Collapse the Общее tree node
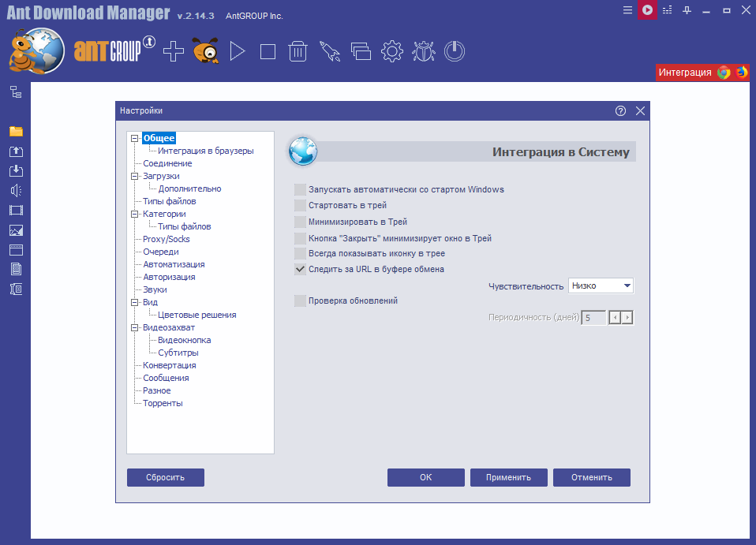The image size is (756, 545). click(134, 138)
